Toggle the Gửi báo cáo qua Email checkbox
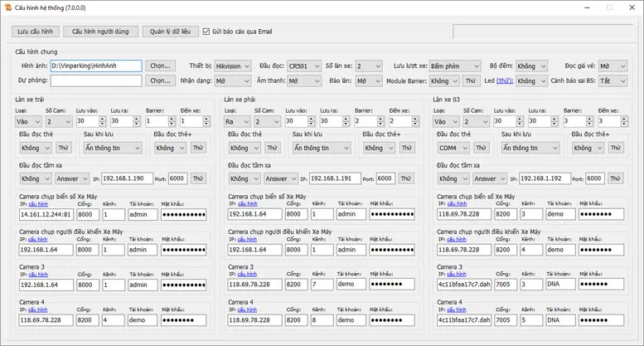 tap(207, 32)
